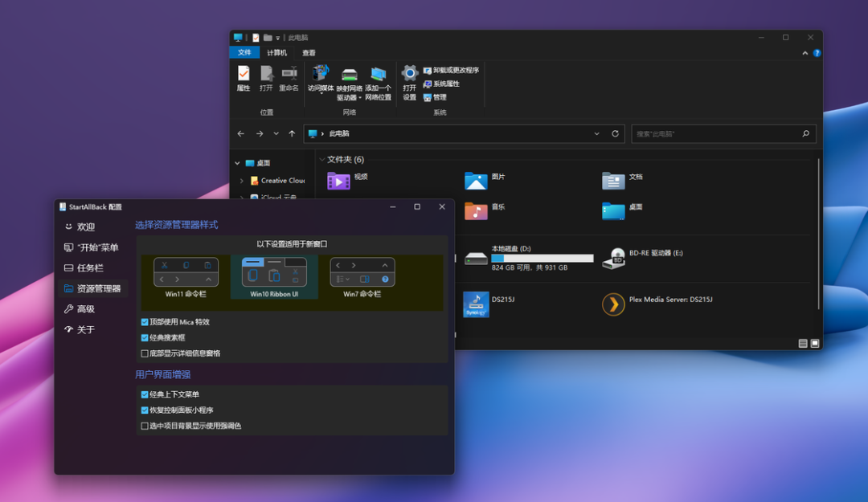Go up one level with the up arrow
Image resolution: width=868 pixels, height=502 pixels.
[292, 133]
